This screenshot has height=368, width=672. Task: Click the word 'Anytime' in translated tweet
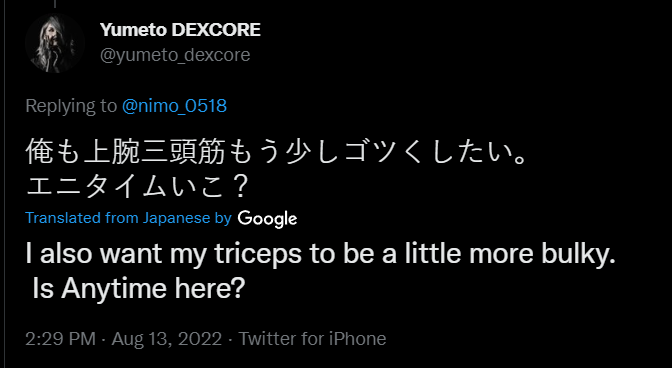114,290
